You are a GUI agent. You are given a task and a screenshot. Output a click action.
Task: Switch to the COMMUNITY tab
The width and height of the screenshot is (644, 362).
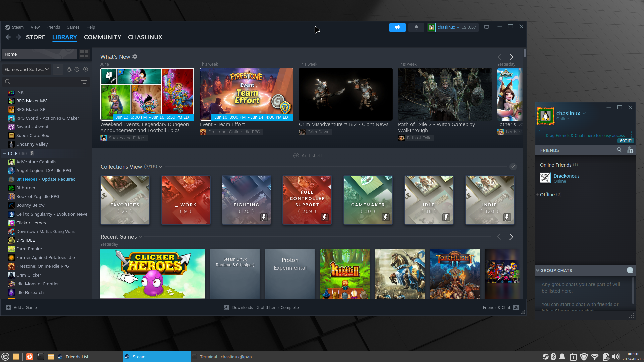[x=103, y=37]
